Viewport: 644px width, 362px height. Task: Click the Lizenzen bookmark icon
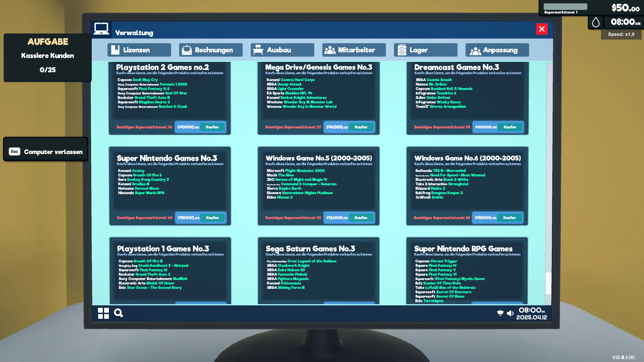pyautogui.click(x=115, y=50)
